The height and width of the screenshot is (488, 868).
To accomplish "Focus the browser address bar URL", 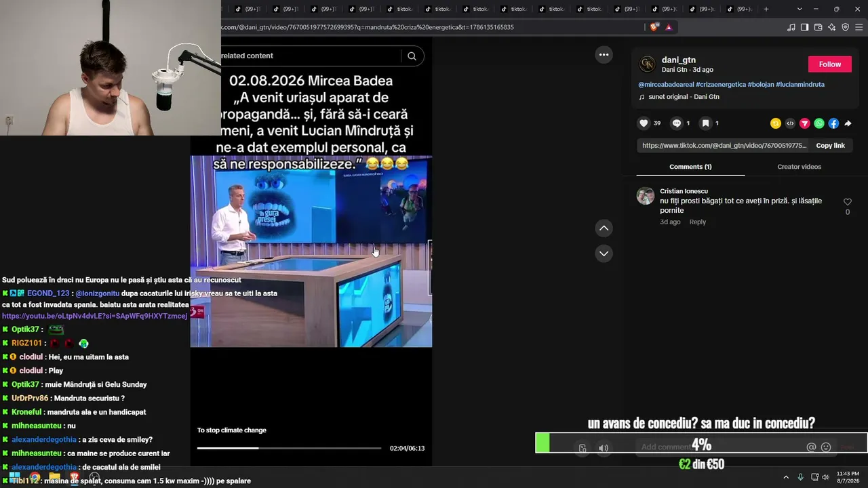I will tap(368, 27).
